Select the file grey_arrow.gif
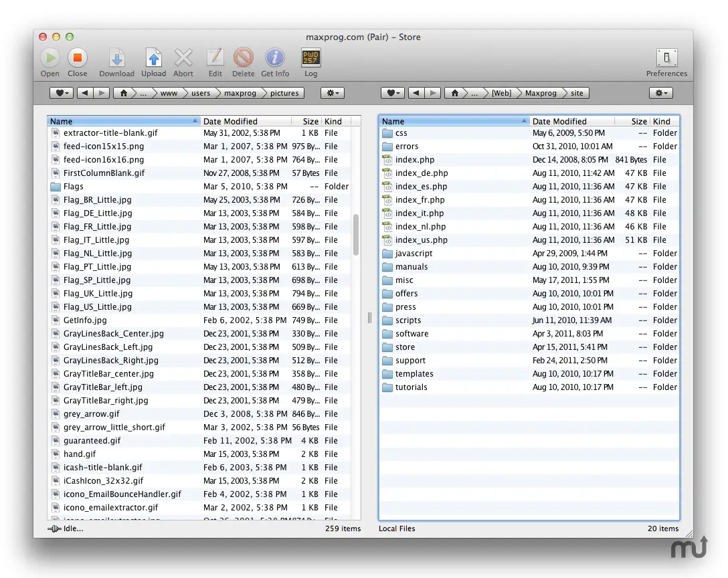The image size is (728, 578). tap(199, 414)
